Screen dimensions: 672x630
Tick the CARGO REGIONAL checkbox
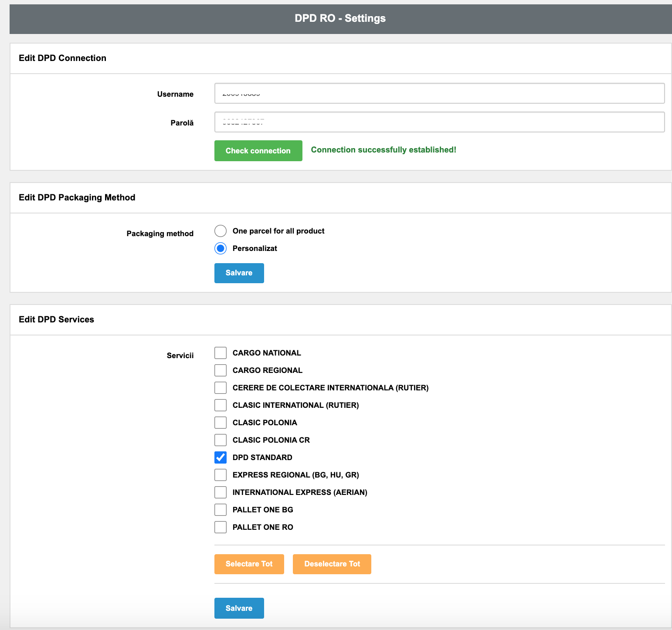pos(221,370)
